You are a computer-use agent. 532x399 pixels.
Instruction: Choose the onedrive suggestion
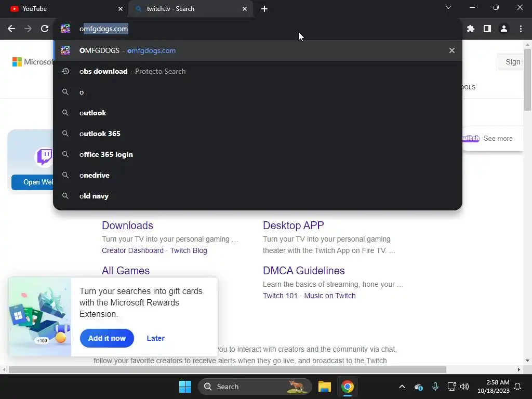point(258,175)
